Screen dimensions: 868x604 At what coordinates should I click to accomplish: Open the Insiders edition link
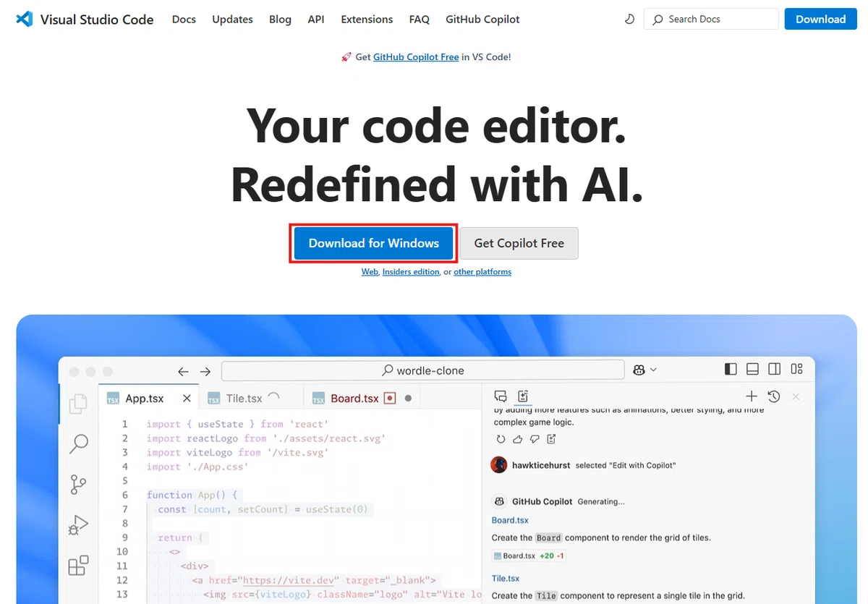tap(411, 272)
